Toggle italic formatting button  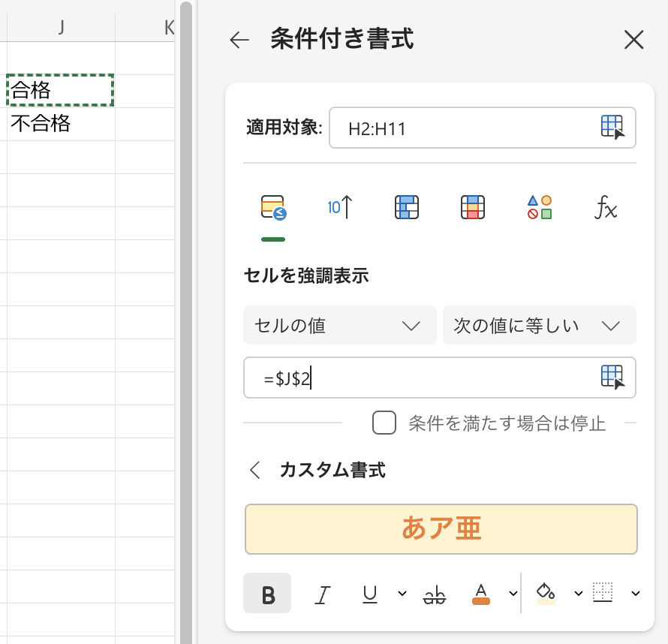coord(323,594)
